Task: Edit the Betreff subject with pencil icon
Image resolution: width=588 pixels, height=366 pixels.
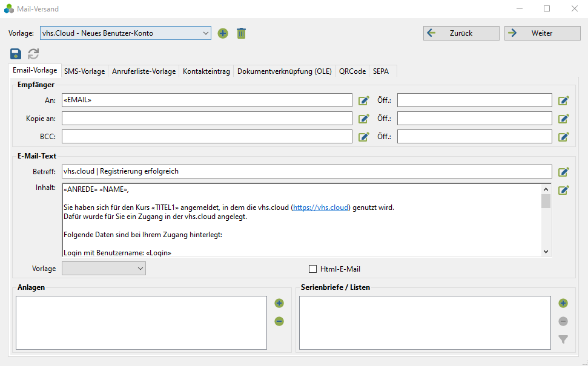Action: click(564, 172)
